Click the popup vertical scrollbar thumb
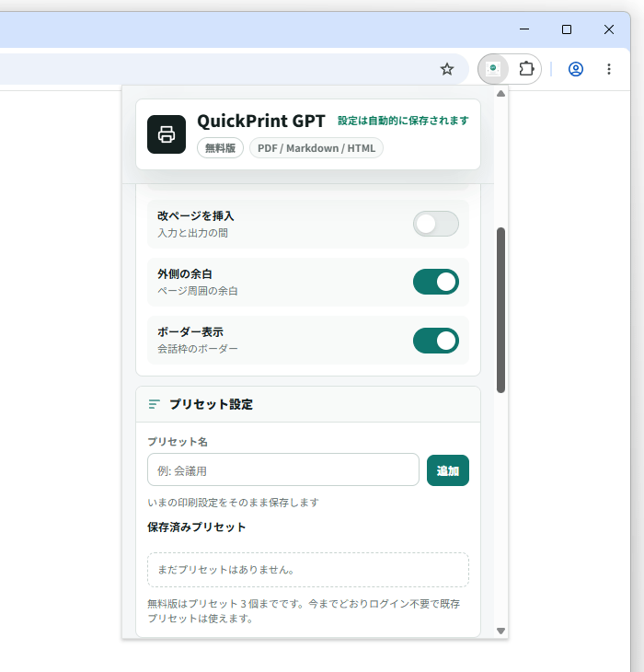 pos(501,310)
